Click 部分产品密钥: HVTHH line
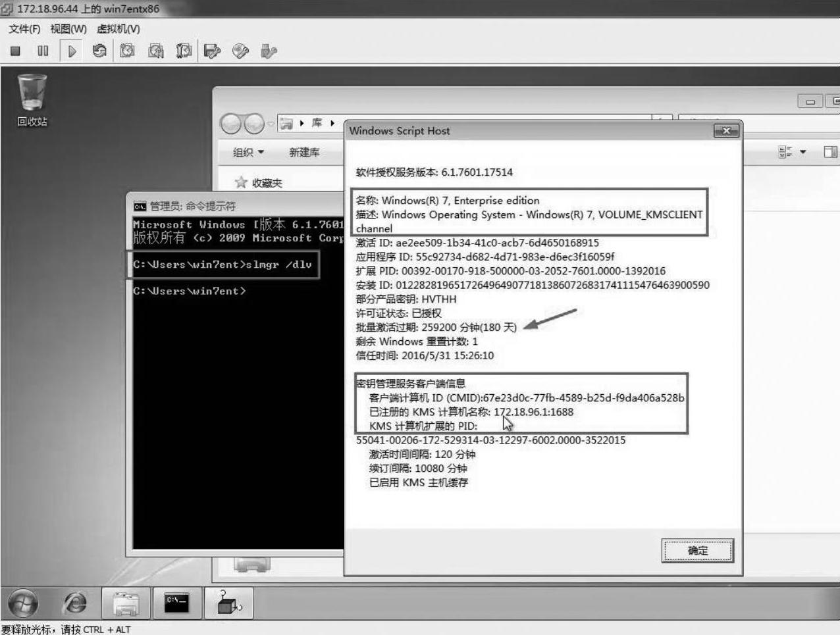 [x=406, y=299]
